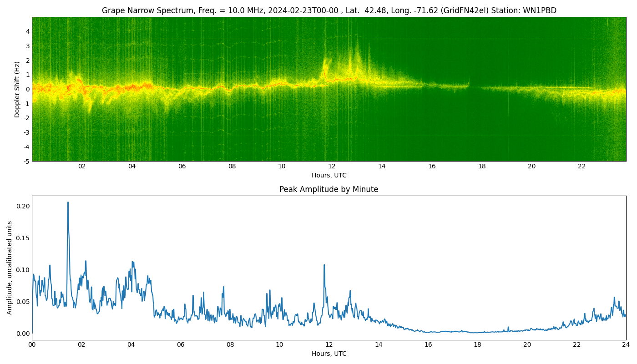Click the Peak Amplitude by Minute title
This screenshot has width=637, height=364.
coord(329,189)
